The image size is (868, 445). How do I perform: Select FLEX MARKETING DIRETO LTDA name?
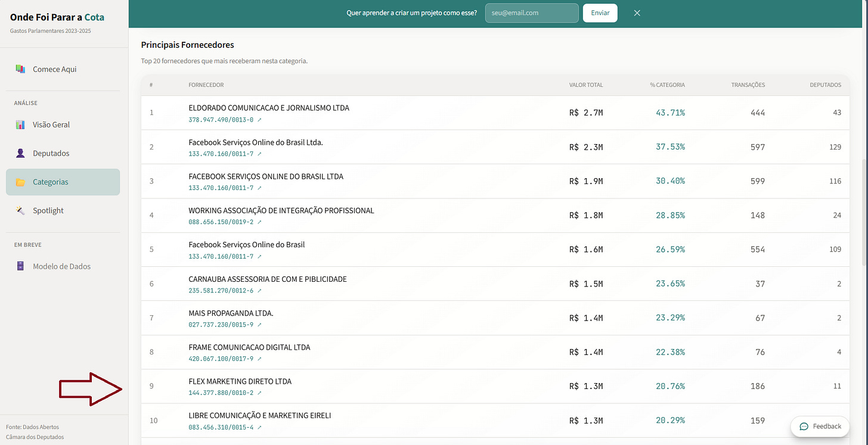pos(240,381)
